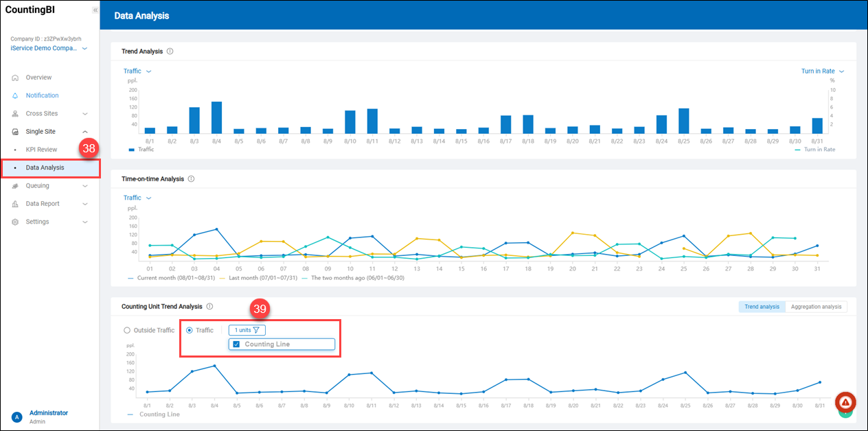This screenshot has height=431, width=868.
Task: Open the iService Demo Company selector
Action: tap(49, 49)
